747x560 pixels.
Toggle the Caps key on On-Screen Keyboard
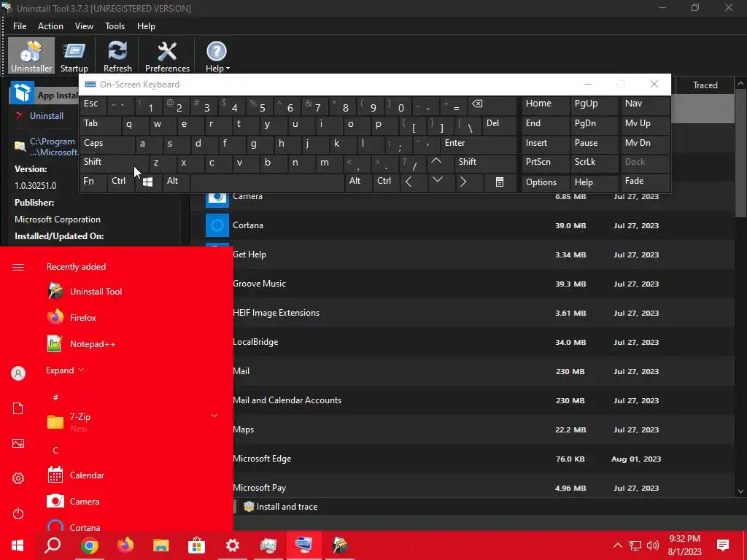click(107, 144)
